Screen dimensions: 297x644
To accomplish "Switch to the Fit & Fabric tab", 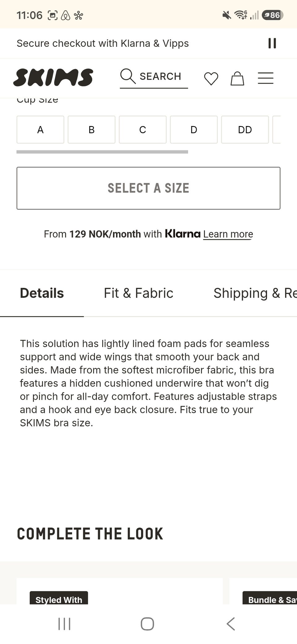I will [x=139, y=293].
